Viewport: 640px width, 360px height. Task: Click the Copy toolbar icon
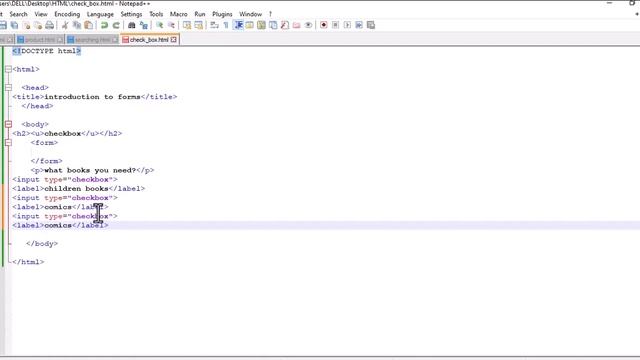76,25
